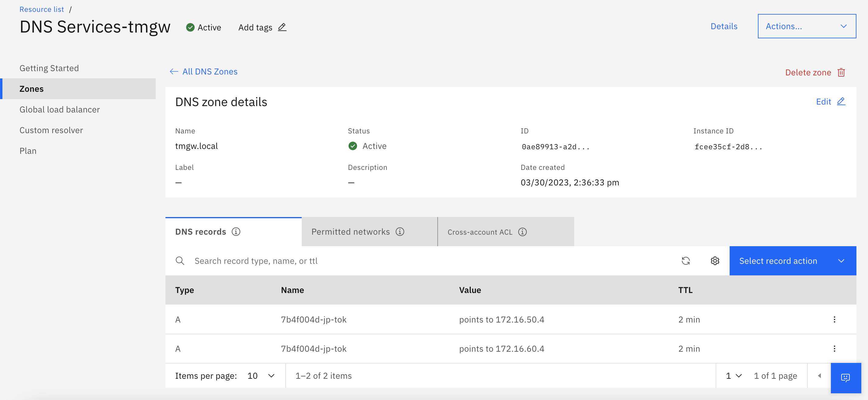Viewport: 868px width, 400px height.
Task: Open table settings gear icon
Action: [x=715, y=260]
